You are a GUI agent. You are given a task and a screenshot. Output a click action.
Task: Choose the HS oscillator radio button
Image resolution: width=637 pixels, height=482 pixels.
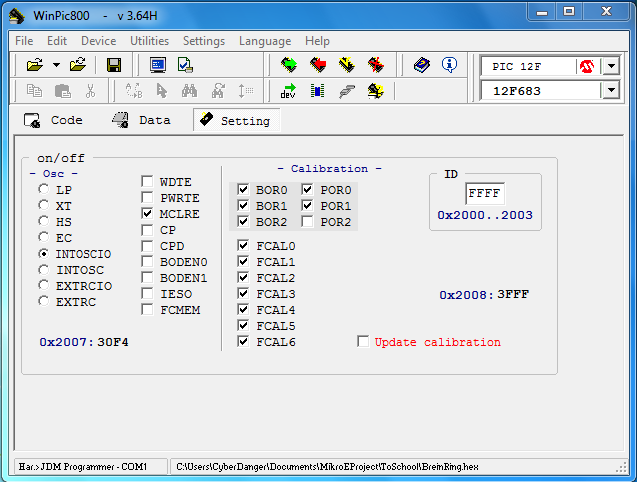click(43, 221)
